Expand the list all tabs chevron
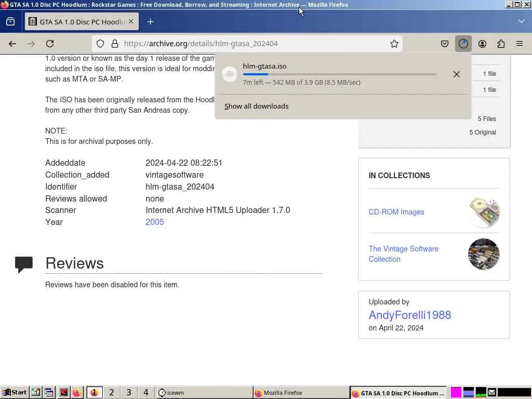 pyautogui.click(x=522, y=21)
